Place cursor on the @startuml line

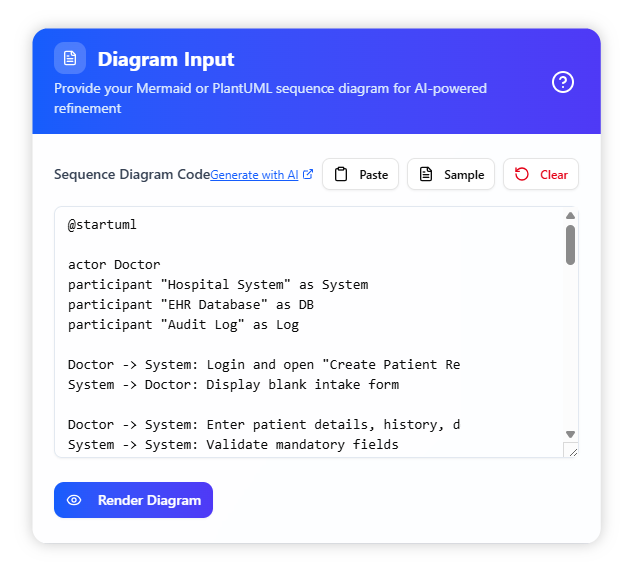tap(102, 225)
